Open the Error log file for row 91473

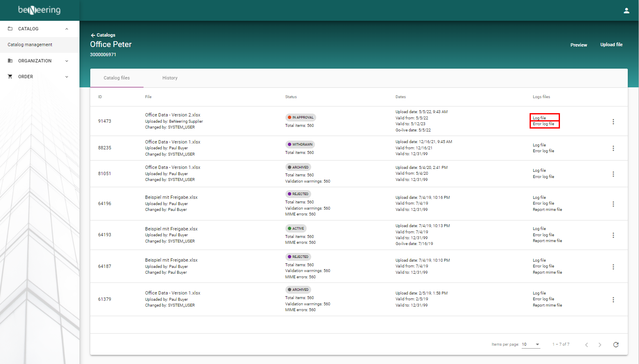[544, 124]
